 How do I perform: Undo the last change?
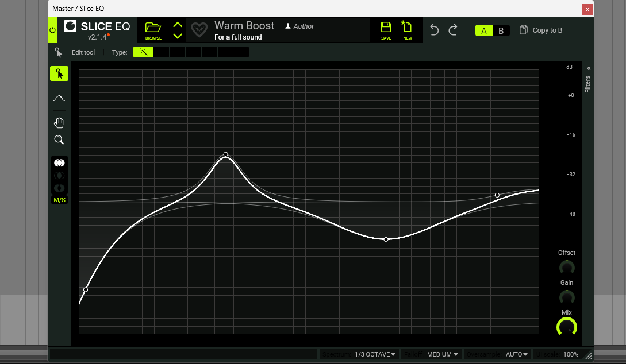point(435,30)
